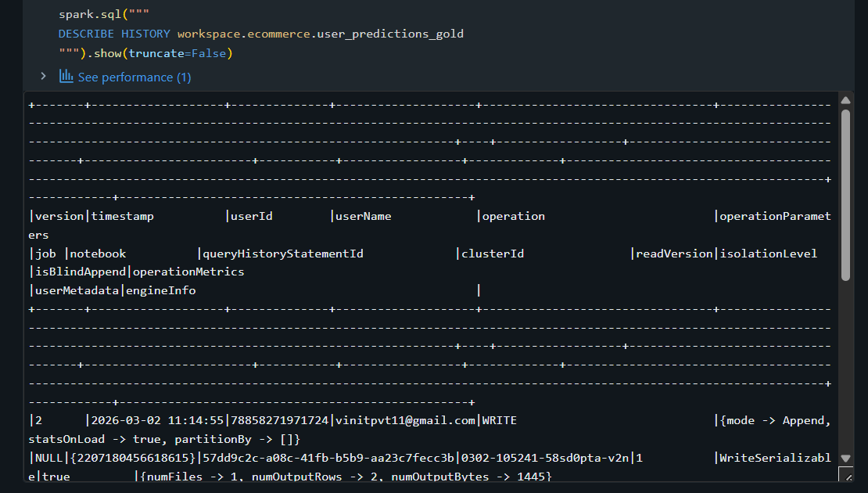Click the spark.sql code line
This screenshot has height=493, width=868.
[104, 14]
